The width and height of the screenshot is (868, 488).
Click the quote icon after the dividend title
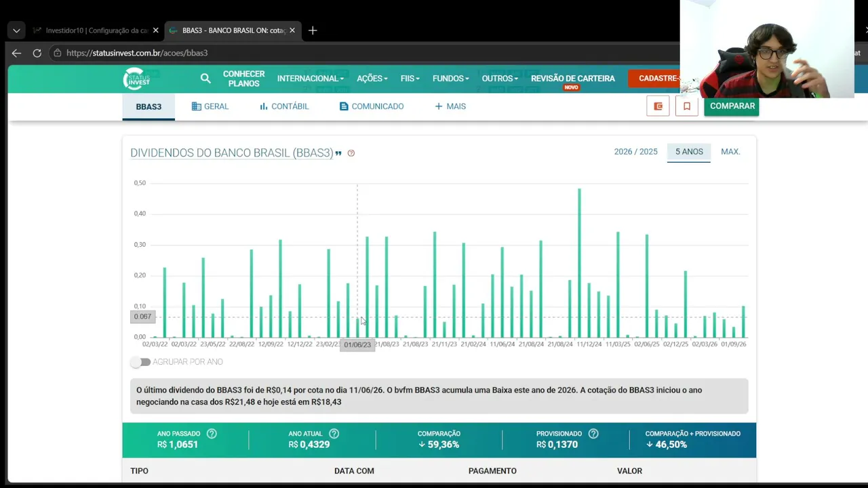click(x=338, y=153)
